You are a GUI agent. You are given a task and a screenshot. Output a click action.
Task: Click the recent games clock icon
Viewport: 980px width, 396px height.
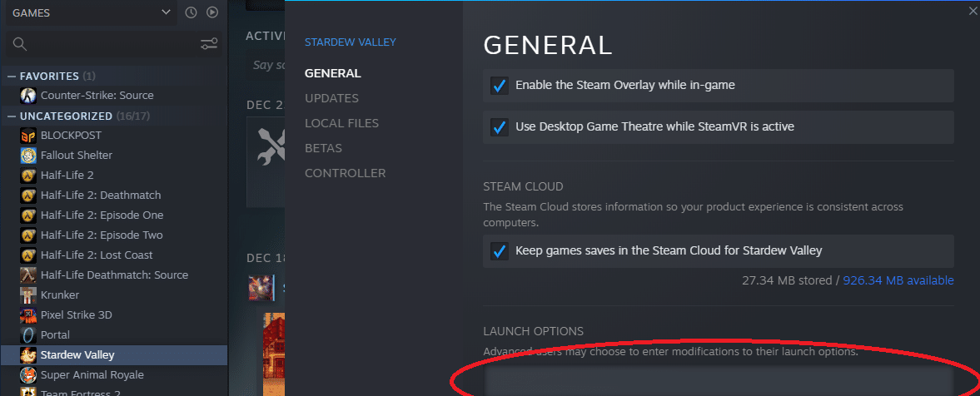(192, 12)
